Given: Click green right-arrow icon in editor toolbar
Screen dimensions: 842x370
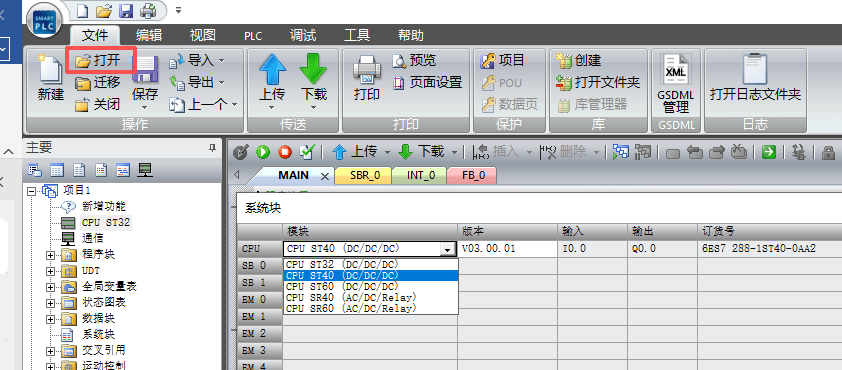Looking at the screenshot, I should pos(769,153).
